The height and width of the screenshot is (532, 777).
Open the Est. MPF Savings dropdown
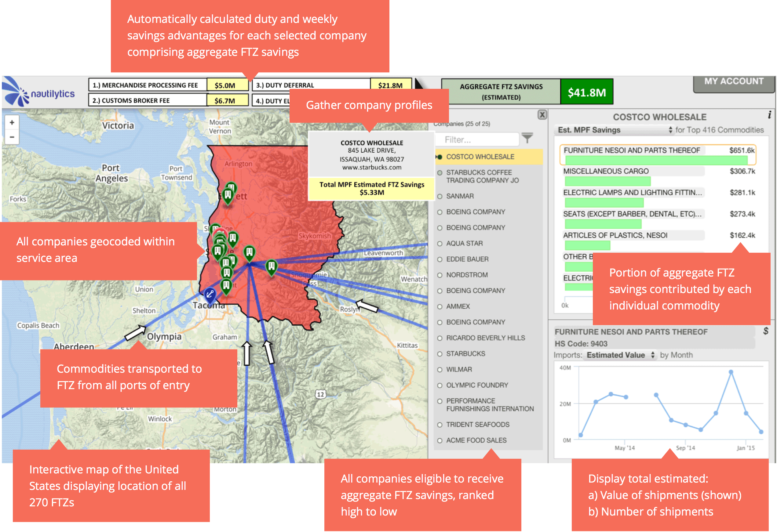coord(614,130)
